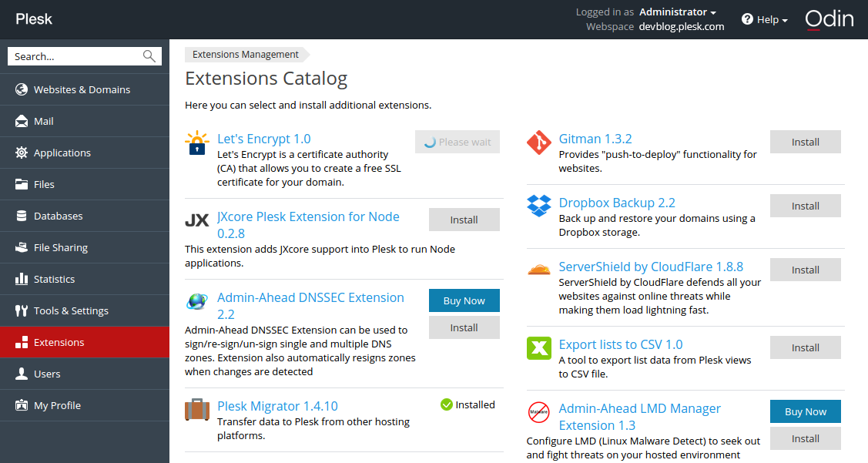Install Dropbox Backup extension

pos(805,206)
